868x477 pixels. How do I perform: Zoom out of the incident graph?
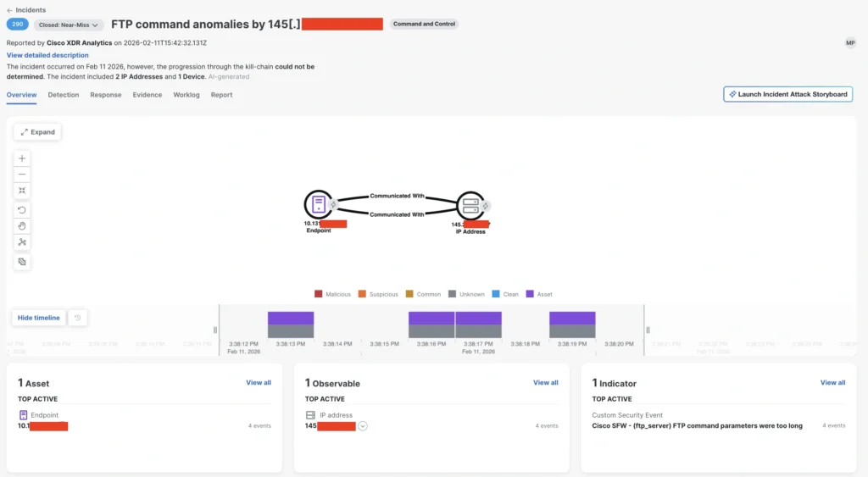(23, 174)
